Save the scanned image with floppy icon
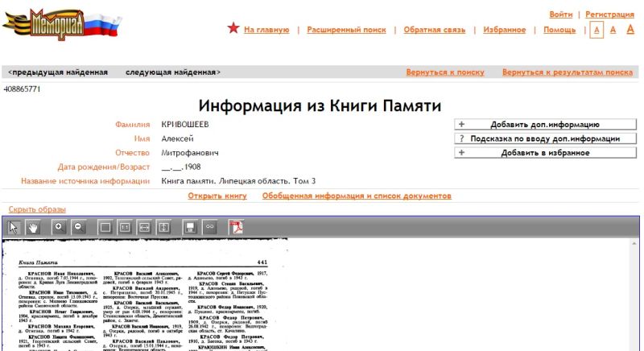The width and height of the screenshot is (644, 351). [190, 227]
